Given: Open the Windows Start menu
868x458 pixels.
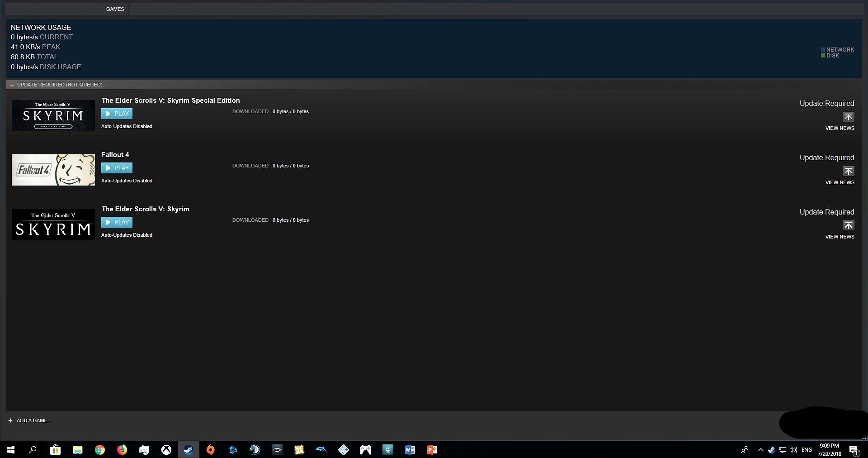Looking at the screenshot, I should (11, 450).
